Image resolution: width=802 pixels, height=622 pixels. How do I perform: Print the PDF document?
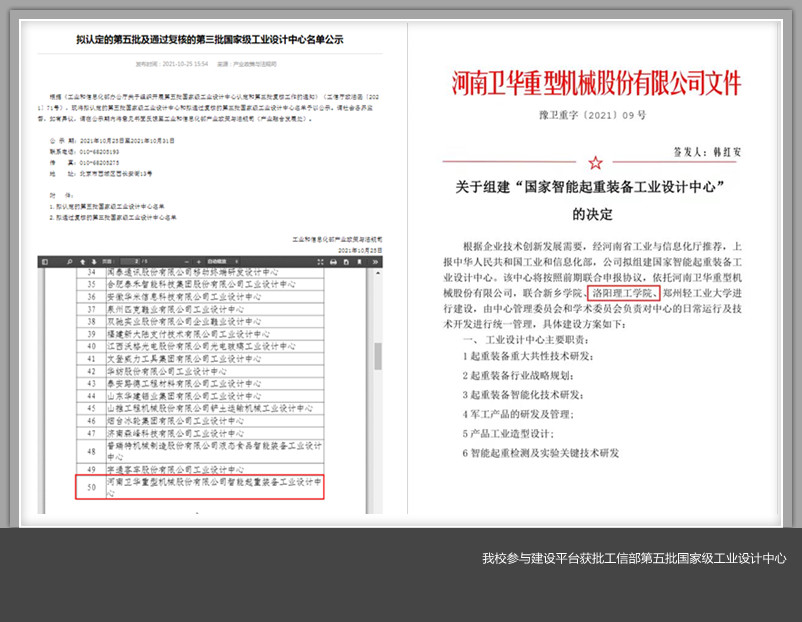click(333, 261)
